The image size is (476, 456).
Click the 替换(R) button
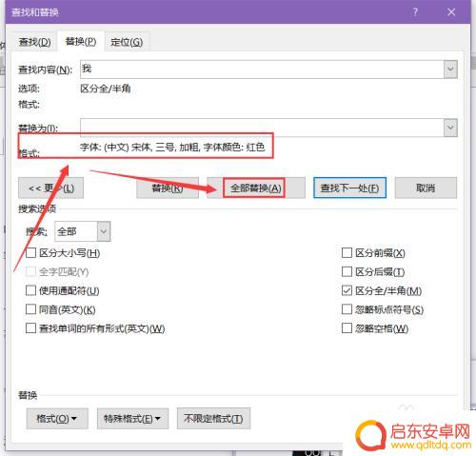click(x=168, y=188)
